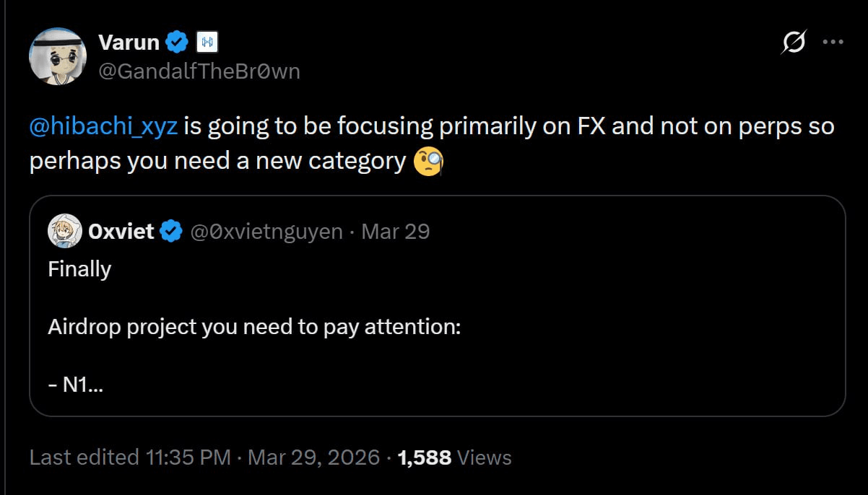
Task: Open the @hibachi_xyz mention link
Action: tap(103, 127)
